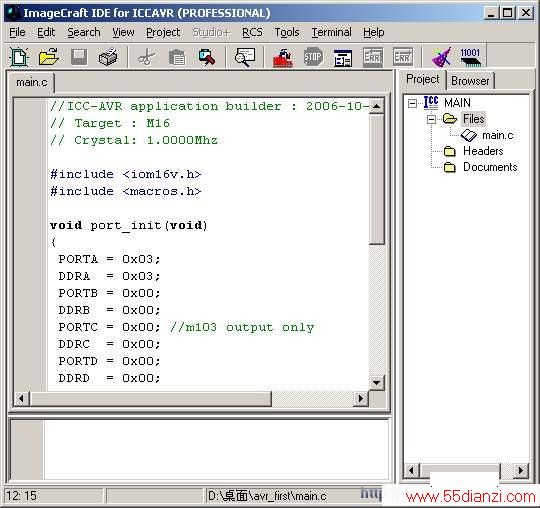Create a new file with the toolbar icon
Screen dimensions: 540x508
click(x=19, y=57)
